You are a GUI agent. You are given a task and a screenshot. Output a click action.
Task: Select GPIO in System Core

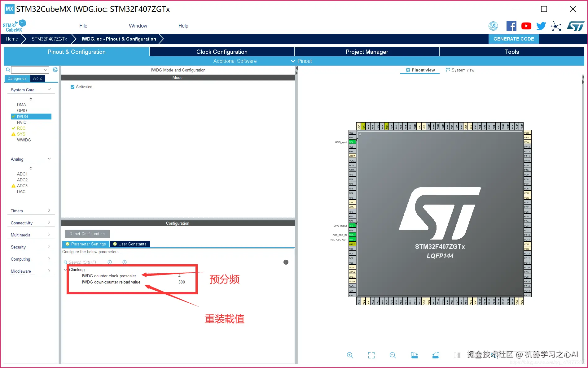(x=22, y=110)
